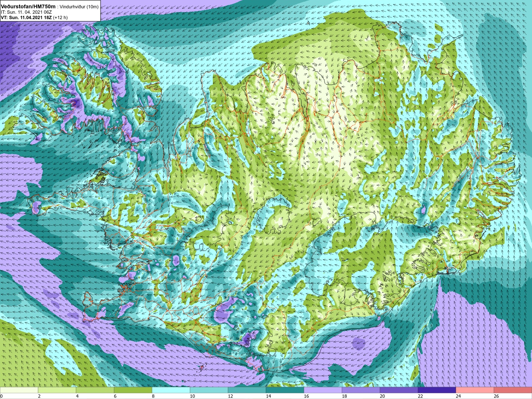Select the 0–2 pale yellow legend swatch
Image resolution: width=532 pixels, height=399 pixels.
pyautogui.click(x=19, y=390)
